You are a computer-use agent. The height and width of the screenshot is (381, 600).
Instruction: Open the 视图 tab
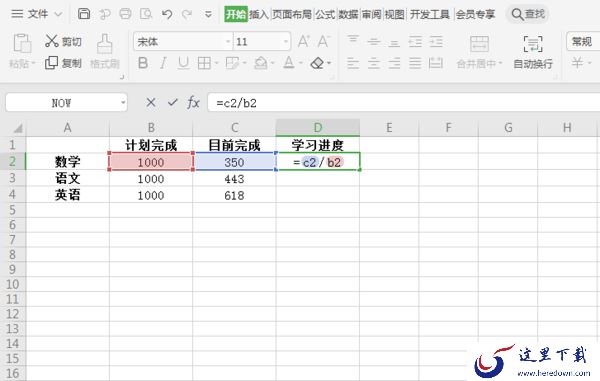pos(395,15)
